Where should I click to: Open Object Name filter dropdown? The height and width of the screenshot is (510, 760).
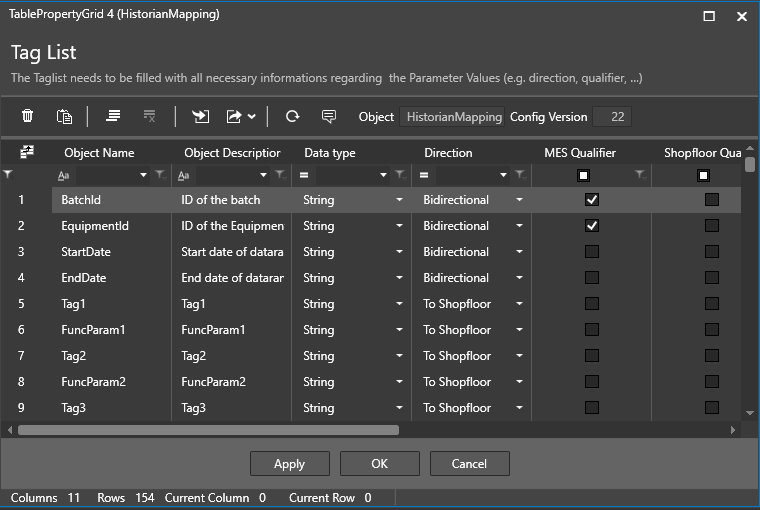143,175
